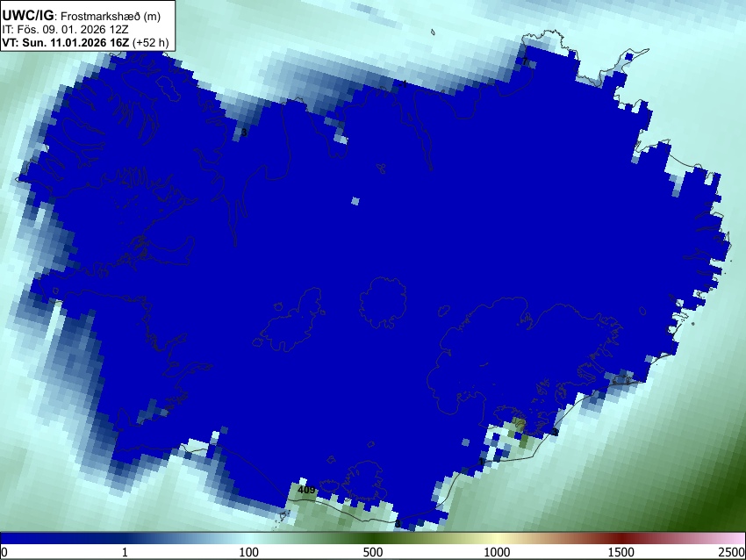Click the 2500 tick label on the legend
Viewport: 746px width, 560px height.
(733, 552)
